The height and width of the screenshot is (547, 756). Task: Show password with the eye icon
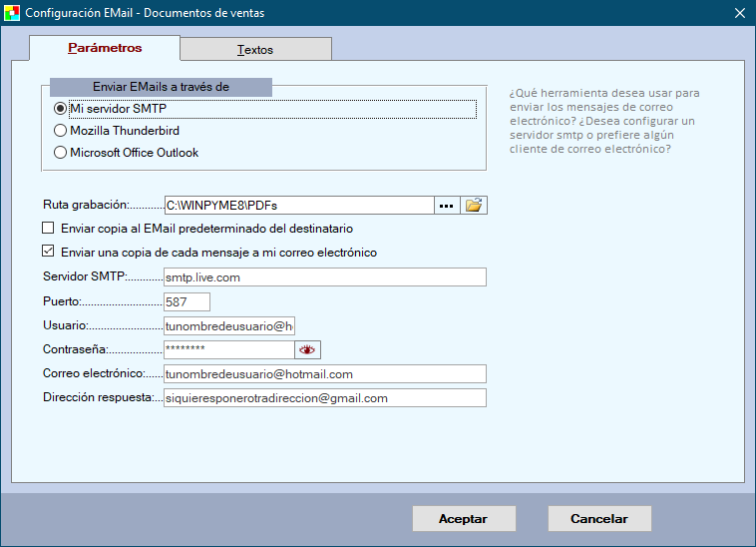307,350
